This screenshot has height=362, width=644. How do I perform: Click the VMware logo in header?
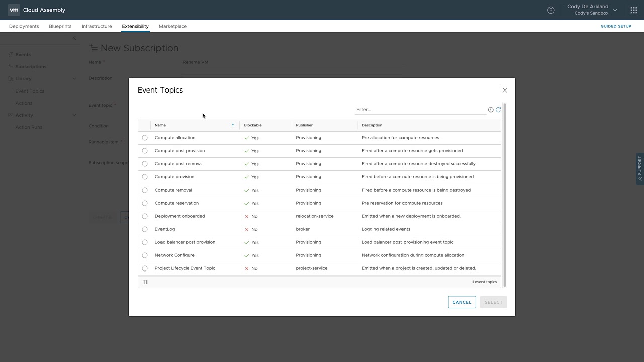tap(14, 10)
